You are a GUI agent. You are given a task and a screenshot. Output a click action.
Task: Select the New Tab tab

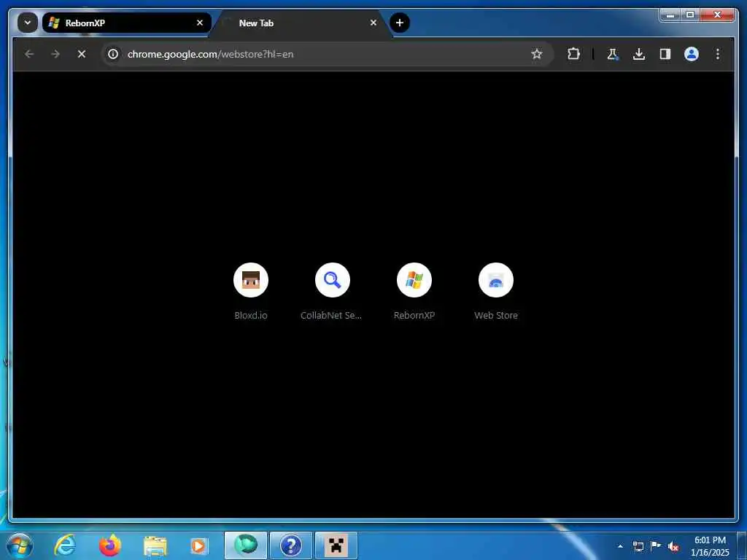301,23
